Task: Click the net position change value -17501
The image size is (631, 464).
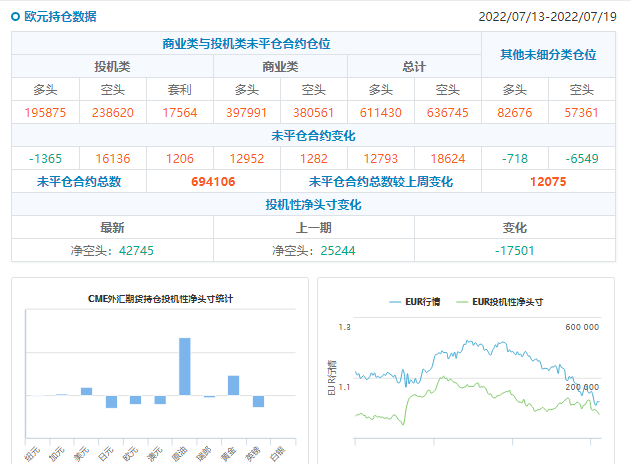Action: point(514,250)
